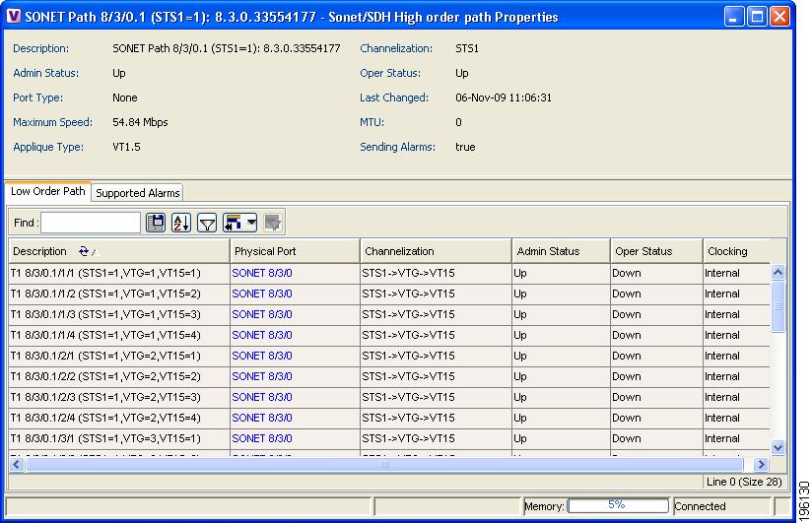Click the Filter funnel icon
The width and height of the screenshot is (812, 523).
(207, 223)
